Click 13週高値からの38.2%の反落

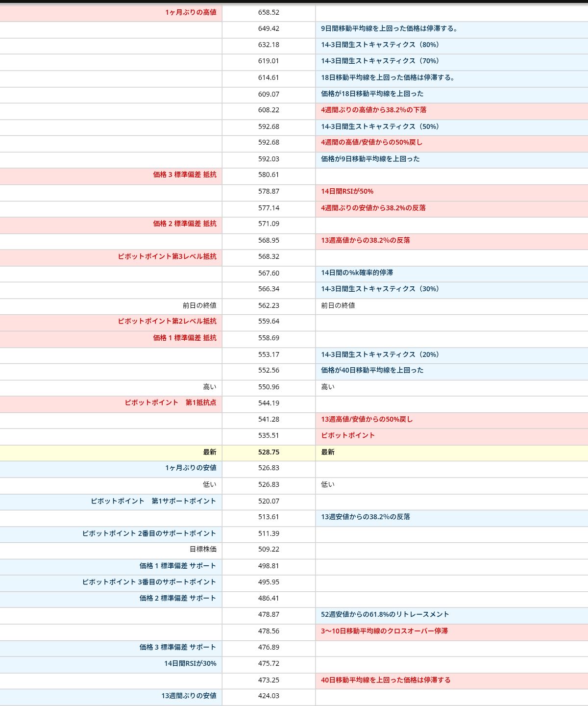click(x=366, y=240)
